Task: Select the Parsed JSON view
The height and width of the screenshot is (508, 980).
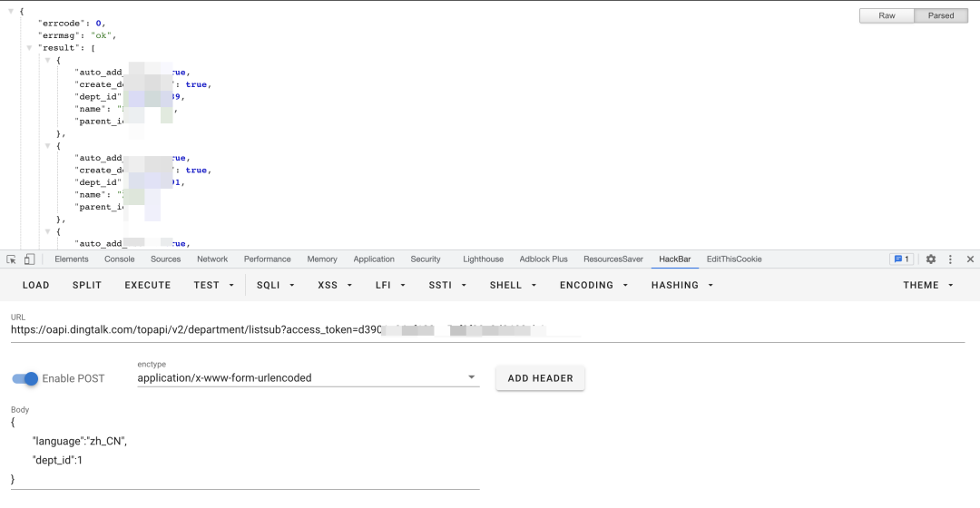Action: pos(941,15)
